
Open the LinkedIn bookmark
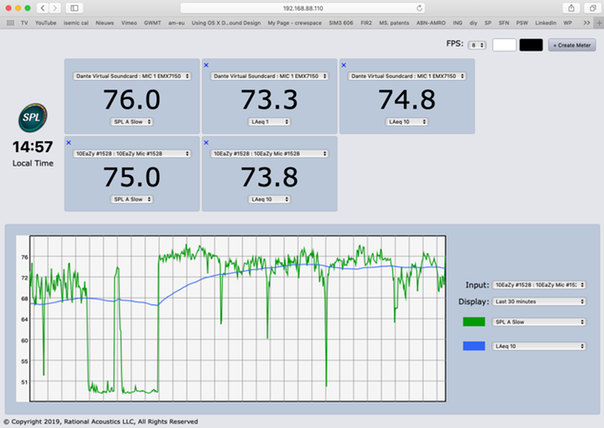point(546,20)
